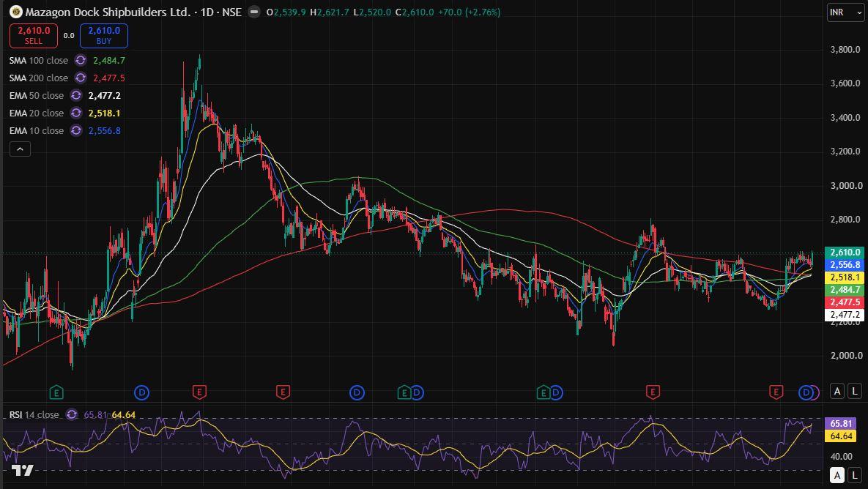Screen dimensions: 868x489
Task: Click the gray minus status circle beside NSE
Action: pos(254,12)
